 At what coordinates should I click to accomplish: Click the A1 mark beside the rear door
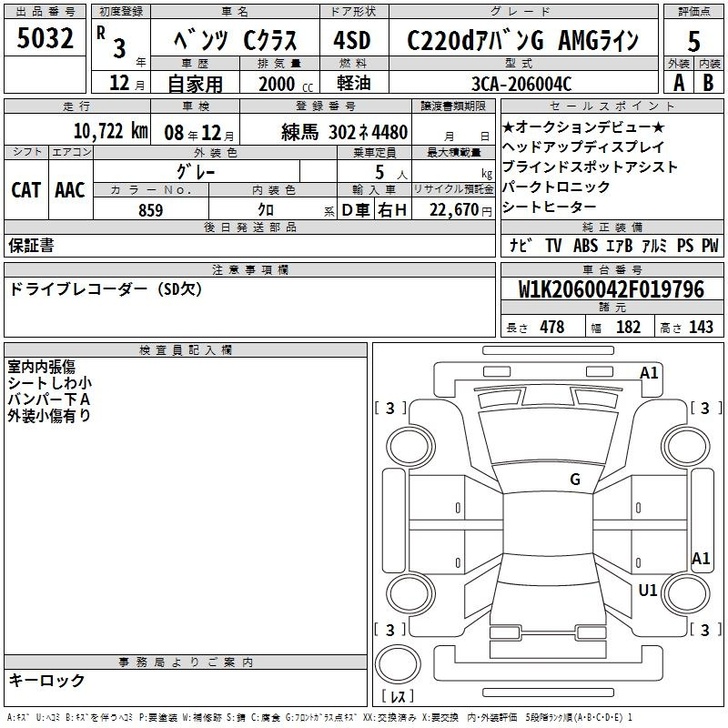[x=700, y=559]
